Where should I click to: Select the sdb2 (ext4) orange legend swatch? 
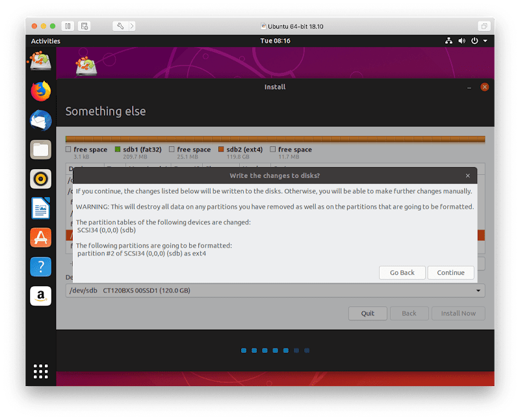(x=221, y=150)
